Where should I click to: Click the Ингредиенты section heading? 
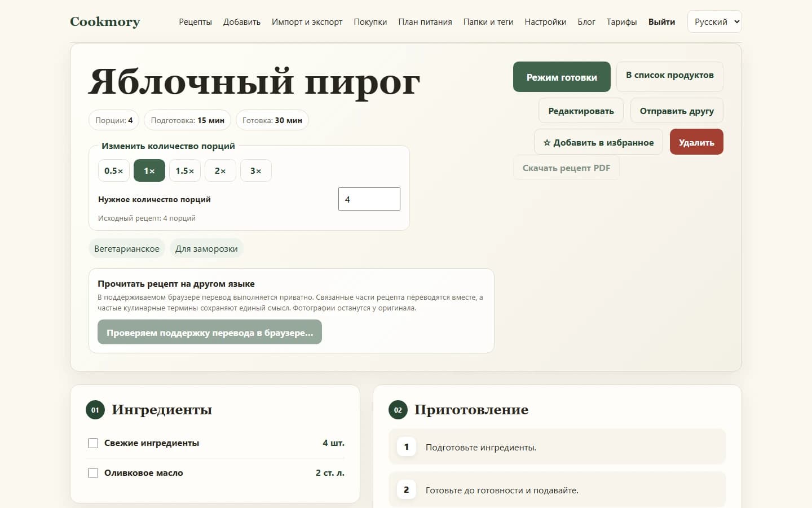tap(162, 410)
